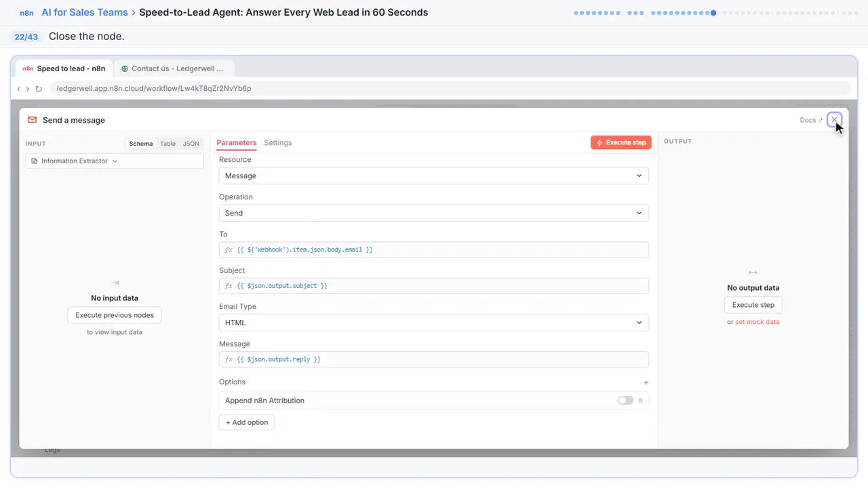This screenshot has width=868, height=488.
Task: Open the Resource dropdown showing Message
Action: click(x=434, y=176)
